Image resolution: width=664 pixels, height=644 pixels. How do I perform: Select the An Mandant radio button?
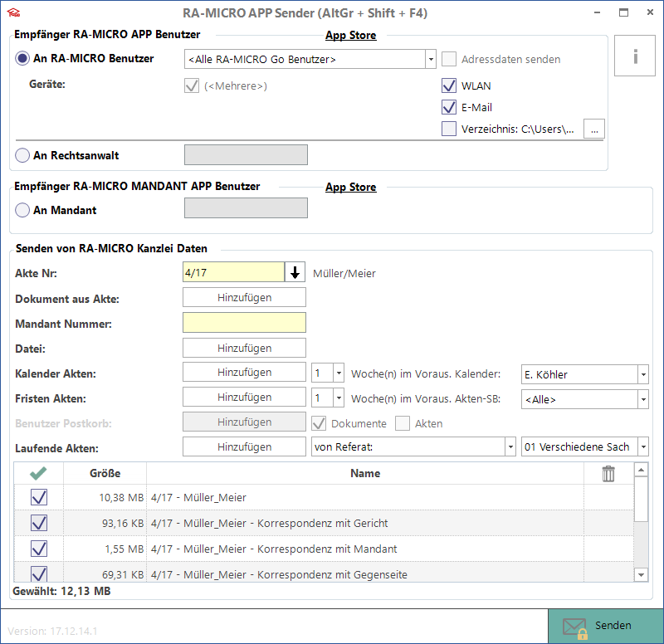click(x=22, y=210)
